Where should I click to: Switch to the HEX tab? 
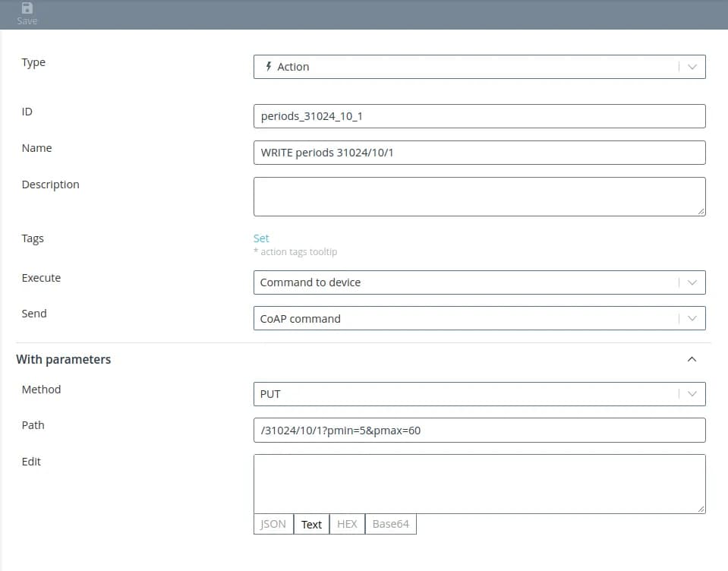tap(347, 525)
